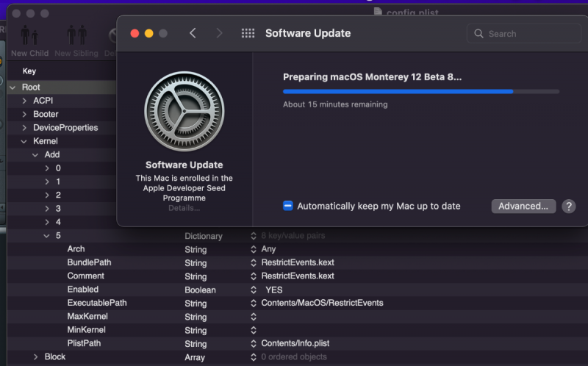Expand item 3 under Add
Image resolution: width=588 pixels, height=366 pixels.
click(47, 209)
